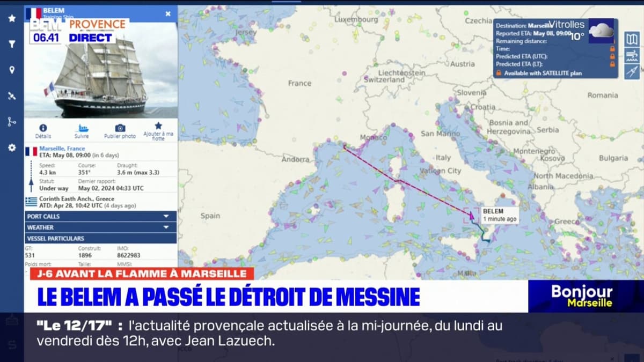Click the BELEM map label tooltip
Image resolution: width=644 pixels, height=362 pixels.
pos(500,215)
